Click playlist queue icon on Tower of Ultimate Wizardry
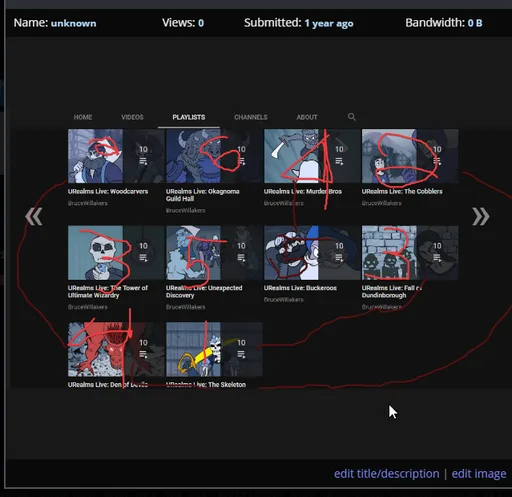Screen dimensions: 512x497 click(x=143, y=258)
